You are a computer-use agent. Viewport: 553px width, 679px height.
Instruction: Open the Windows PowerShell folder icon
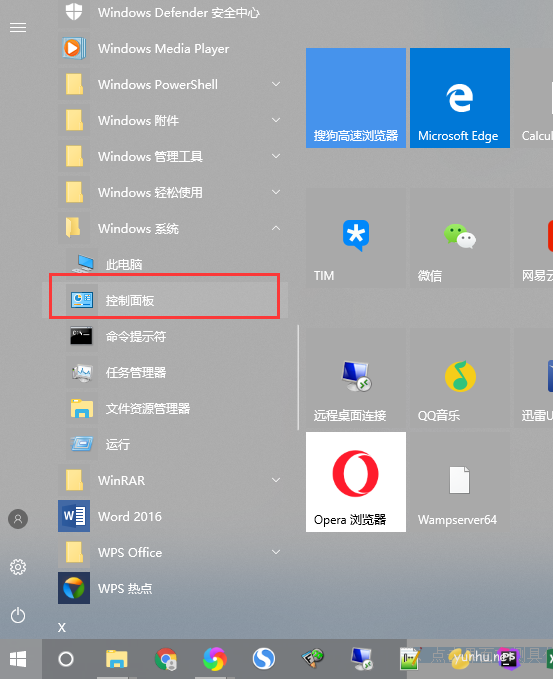(74, 84)
